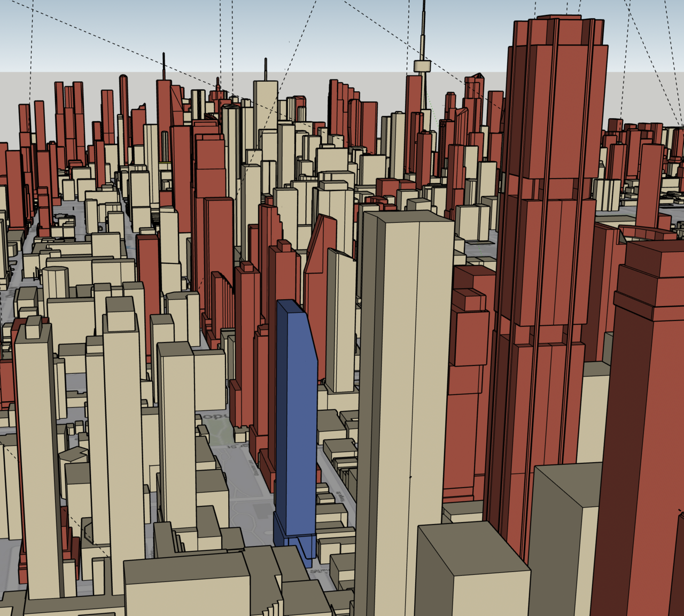This screenshot has height=616, width=684.
Task: Click the dark red stepped tower at bottom right
Action: pos(641,427)
